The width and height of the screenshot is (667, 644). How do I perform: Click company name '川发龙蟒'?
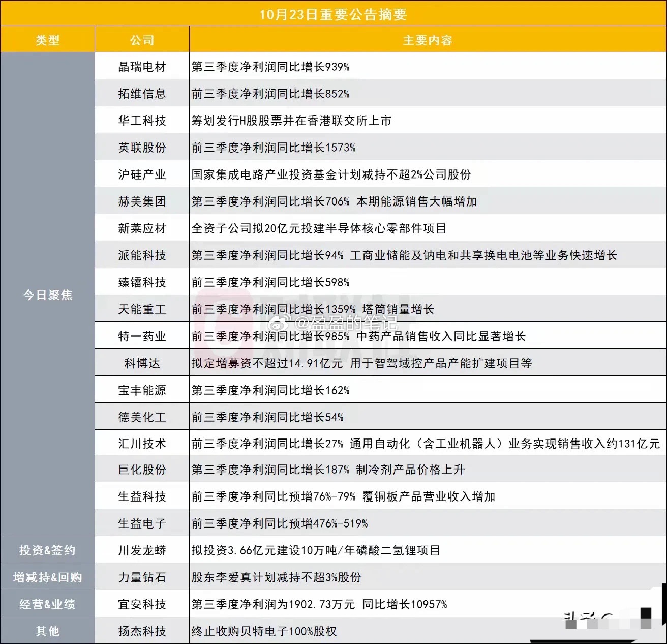click(x=142, y=550)
